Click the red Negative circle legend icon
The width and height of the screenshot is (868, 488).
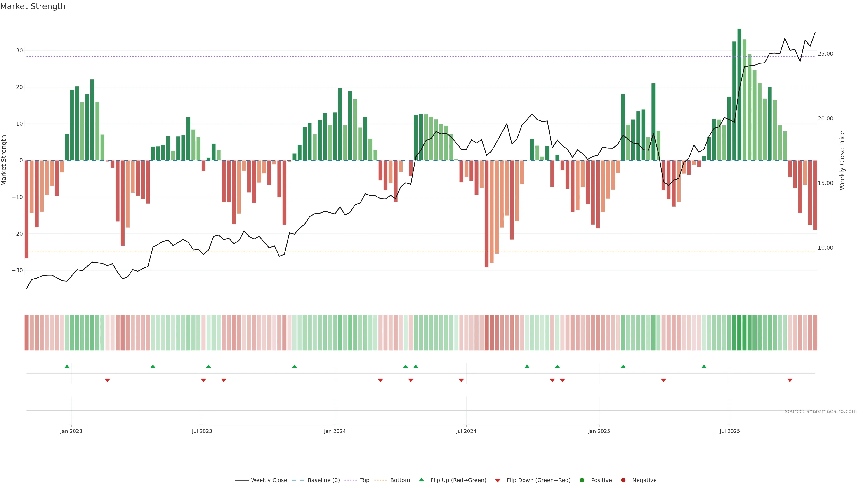[x=623, y=480]
